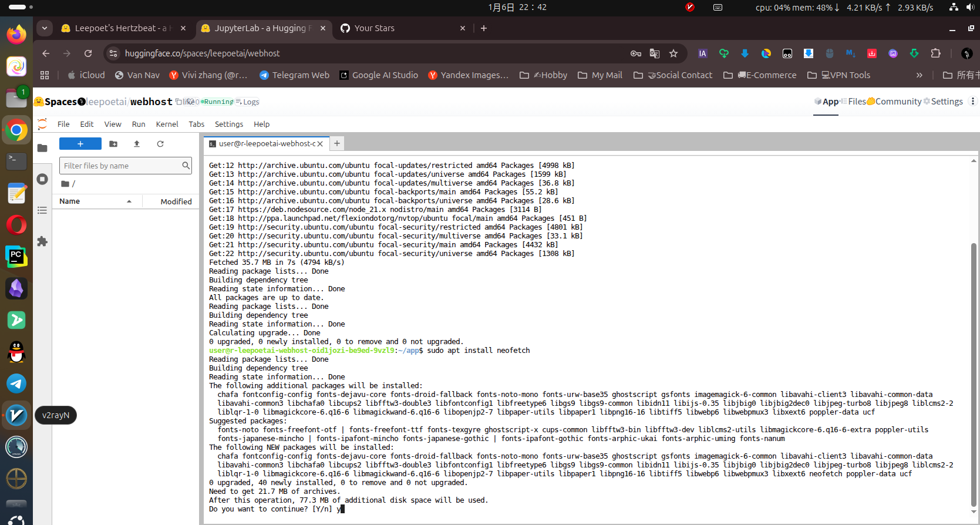Open the Space three-dot options menu

[x=972, y=102]
